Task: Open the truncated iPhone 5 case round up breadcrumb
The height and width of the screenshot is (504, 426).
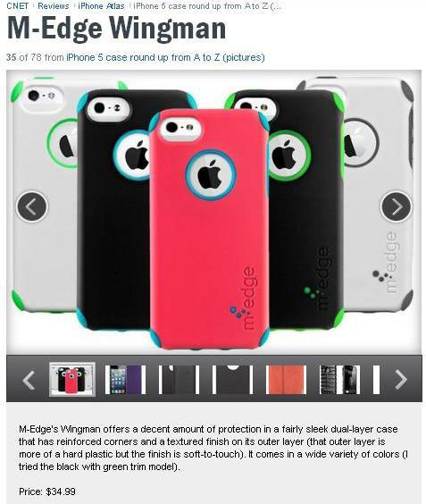Action: [x=207, y=5]
